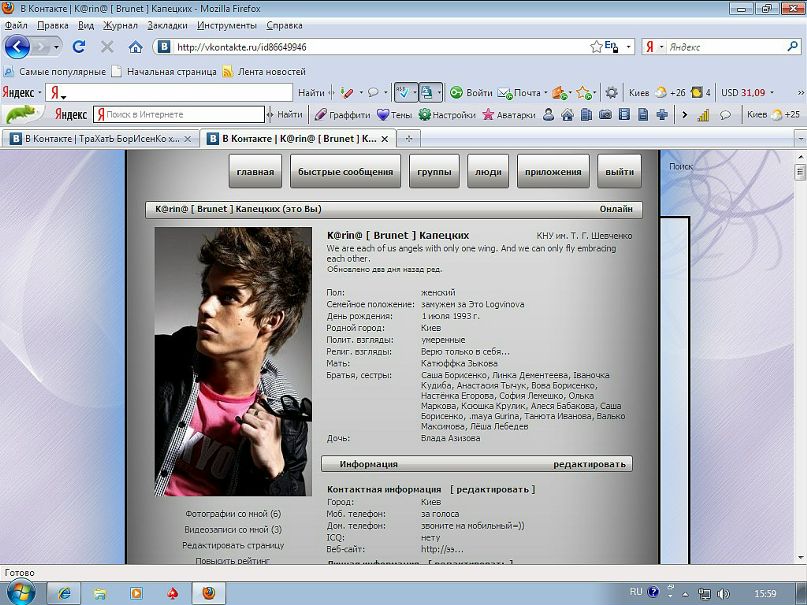The height and width of the screenshot is (605, 807).
Task: Click the film strip icon in chameleon toolbar
Action: 624,115
